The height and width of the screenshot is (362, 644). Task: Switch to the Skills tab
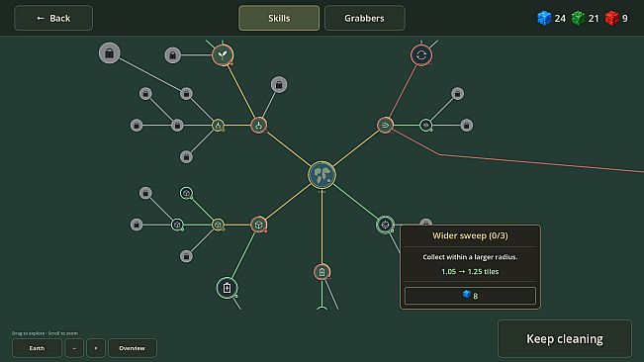pyautogui.click(x=279, y=18)
